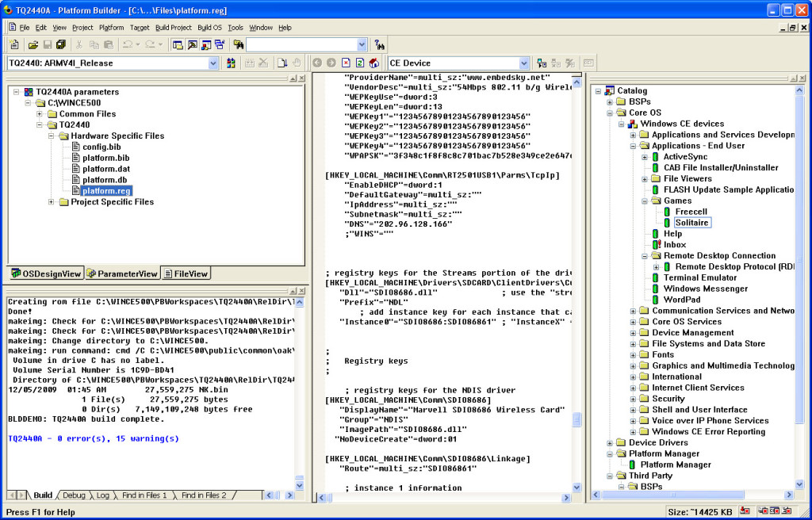The width and height of the screenshot is (812, 520).
Task: Select Terminal Emulator in the Catalog
Action: 700,277
